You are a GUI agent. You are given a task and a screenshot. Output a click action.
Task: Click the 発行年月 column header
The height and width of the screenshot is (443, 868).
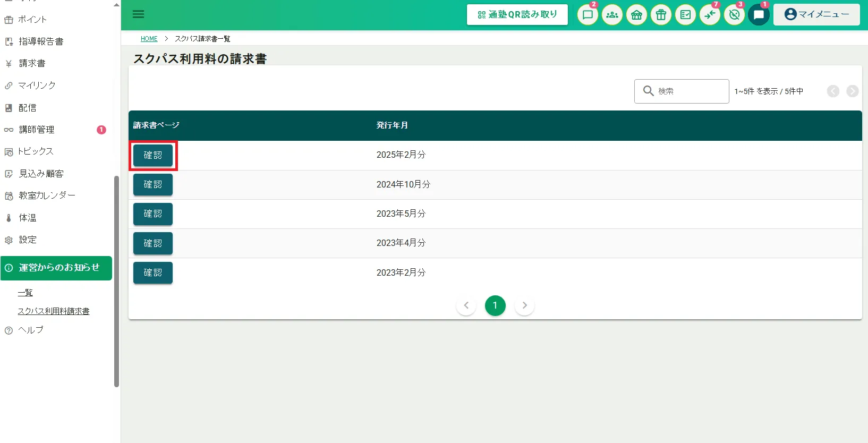[x=392, y=125]
